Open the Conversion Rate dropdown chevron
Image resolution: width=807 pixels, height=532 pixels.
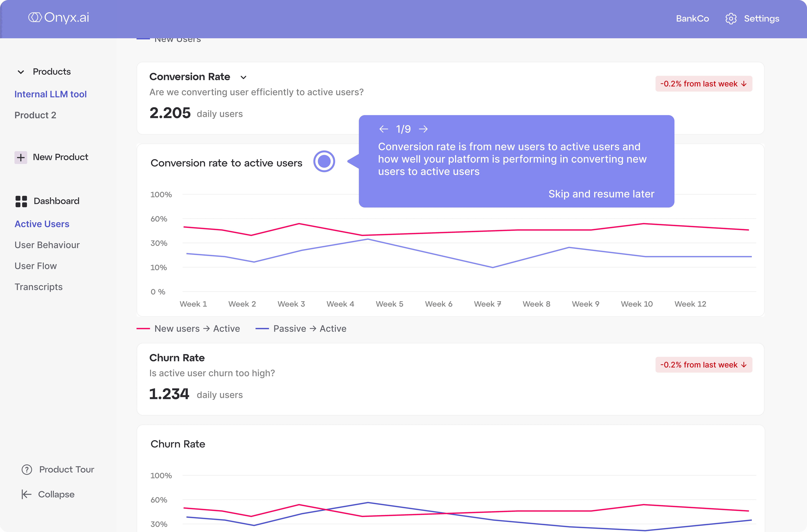pyautogui.click(x=243, y=77)
